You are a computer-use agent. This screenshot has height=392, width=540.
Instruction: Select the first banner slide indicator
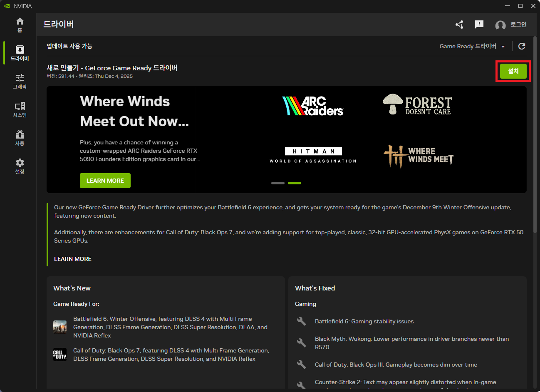pyautogui.click(x=278, y=183)
